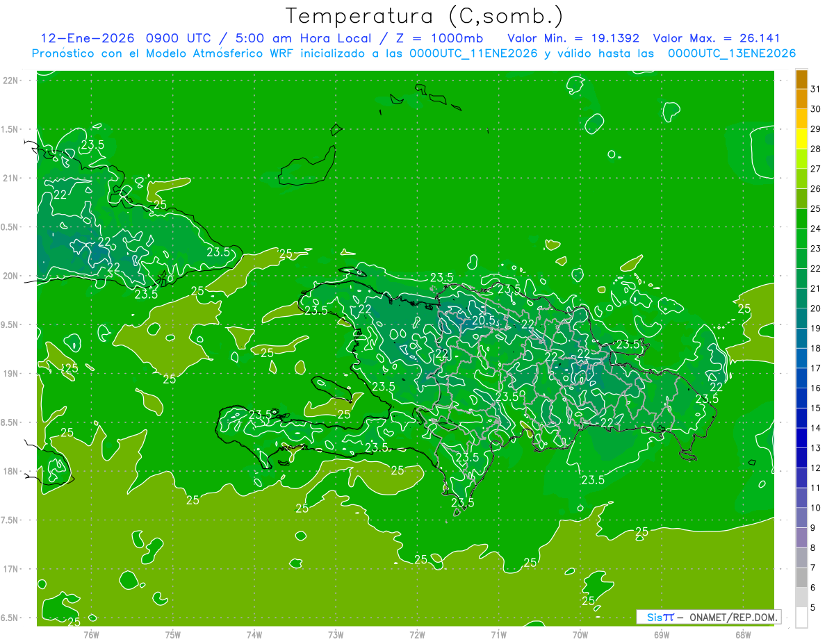Click the blue "Sis" logo text
The width and height of the screenshot is (834, 644).
[655, 617]
